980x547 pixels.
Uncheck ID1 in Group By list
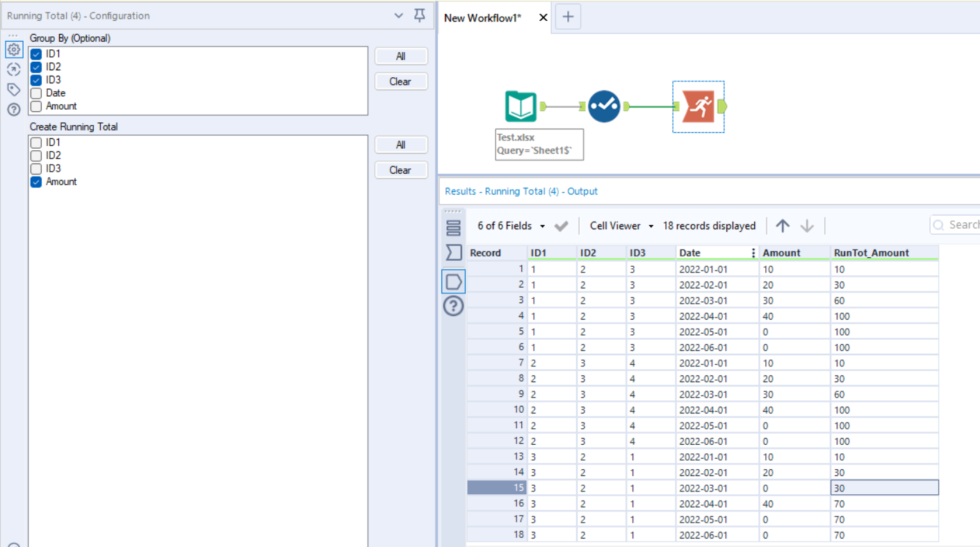click(36, 54)
